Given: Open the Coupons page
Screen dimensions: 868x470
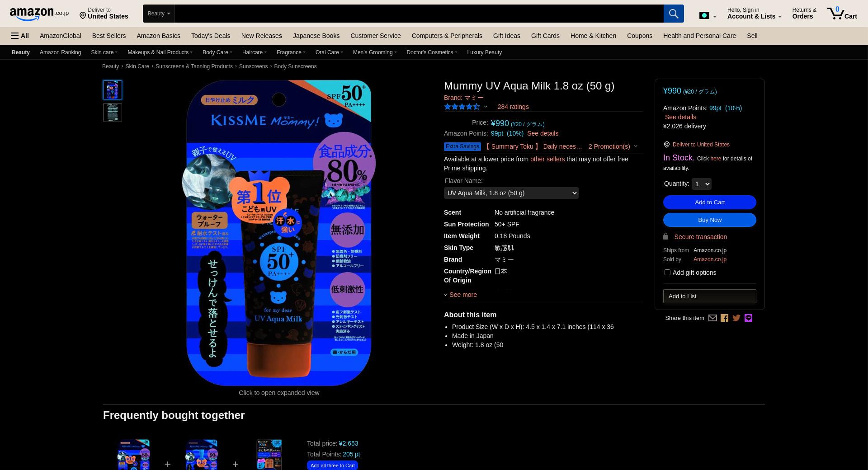Looking at the screenshot, I should [639, 36].
